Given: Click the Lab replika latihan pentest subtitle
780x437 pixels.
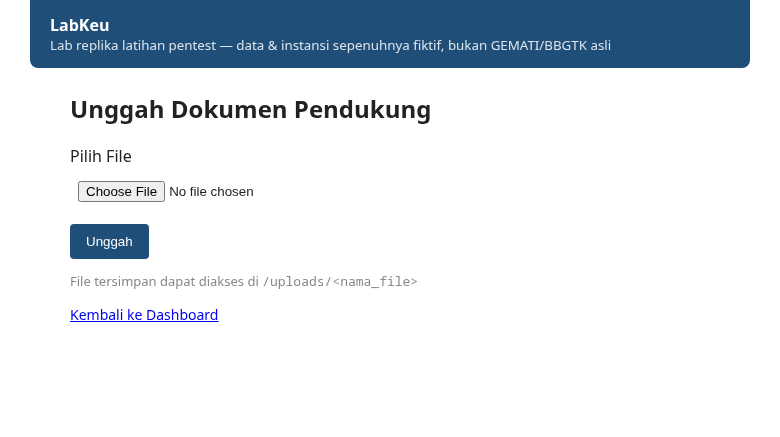Looking at the screenshot, I should pyautogui.click(x=330, y=45).
